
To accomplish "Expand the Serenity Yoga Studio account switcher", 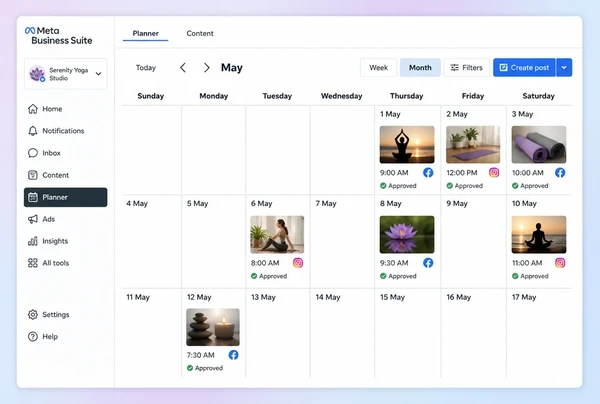I will click(98, 74).
